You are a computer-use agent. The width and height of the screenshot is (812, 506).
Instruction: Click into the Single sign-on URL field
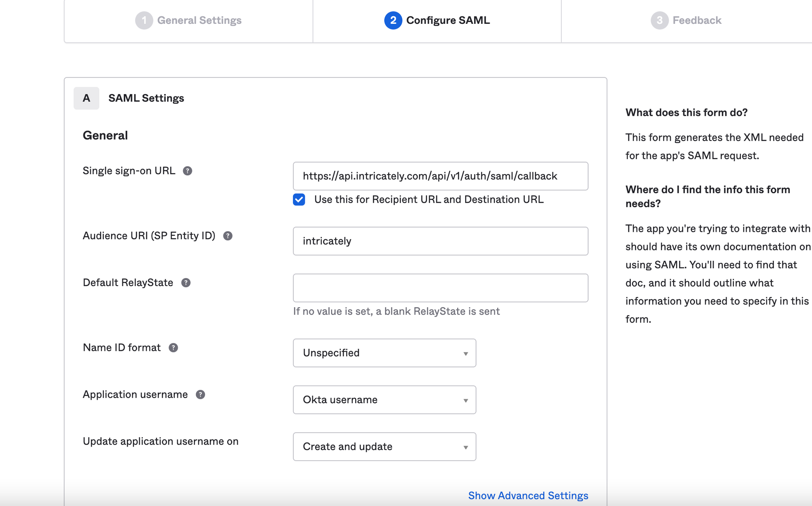coord(440,176)
